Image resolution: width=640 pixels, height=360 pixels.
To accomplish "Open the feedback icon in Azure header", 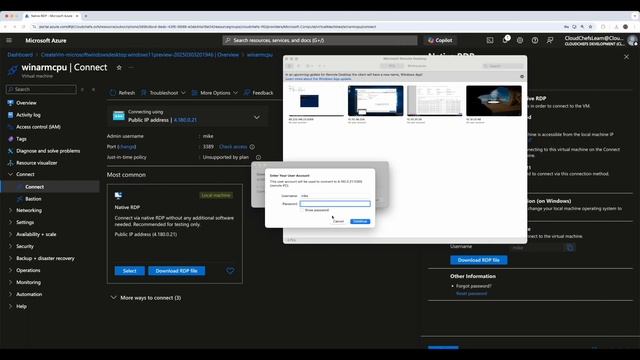I will (x=550, y=40).
